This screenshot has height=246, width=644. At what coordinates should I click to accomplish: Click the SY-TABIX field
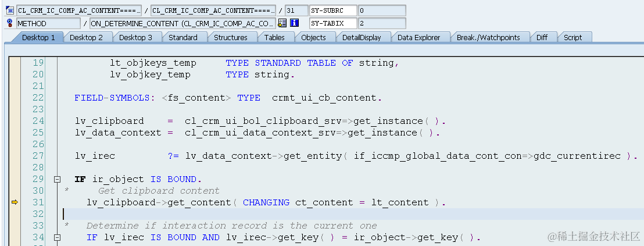(333, 23)
